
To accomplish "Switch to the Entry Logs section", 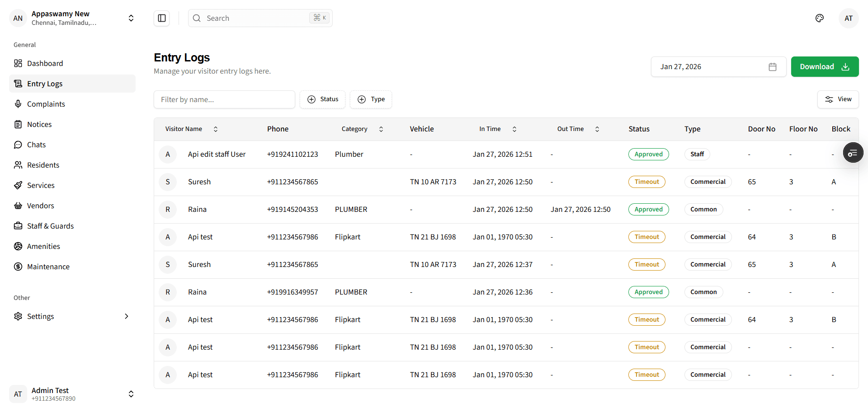I will pyautogui.click(x=44, y=84).
